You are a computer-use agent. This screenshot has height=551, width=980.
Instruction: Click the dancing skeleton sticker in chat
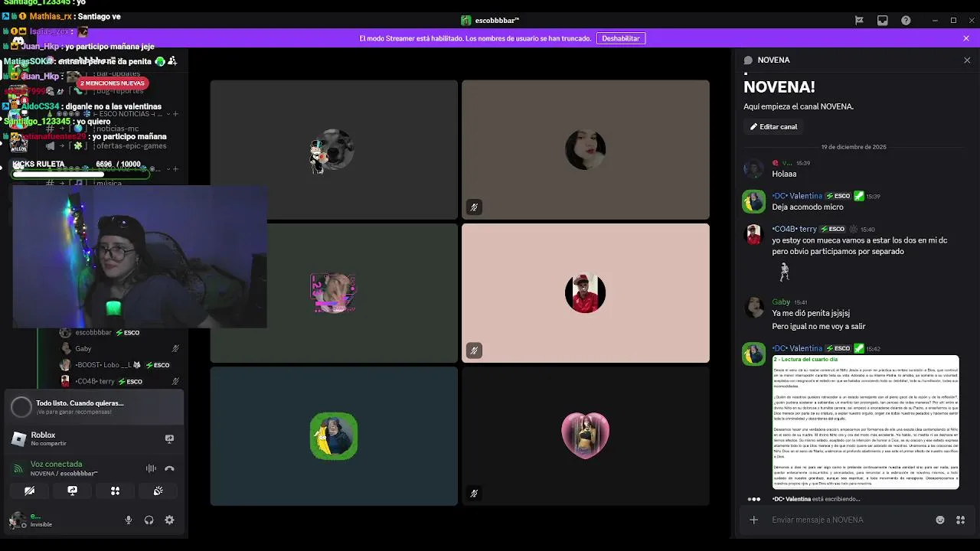(784, 272)
